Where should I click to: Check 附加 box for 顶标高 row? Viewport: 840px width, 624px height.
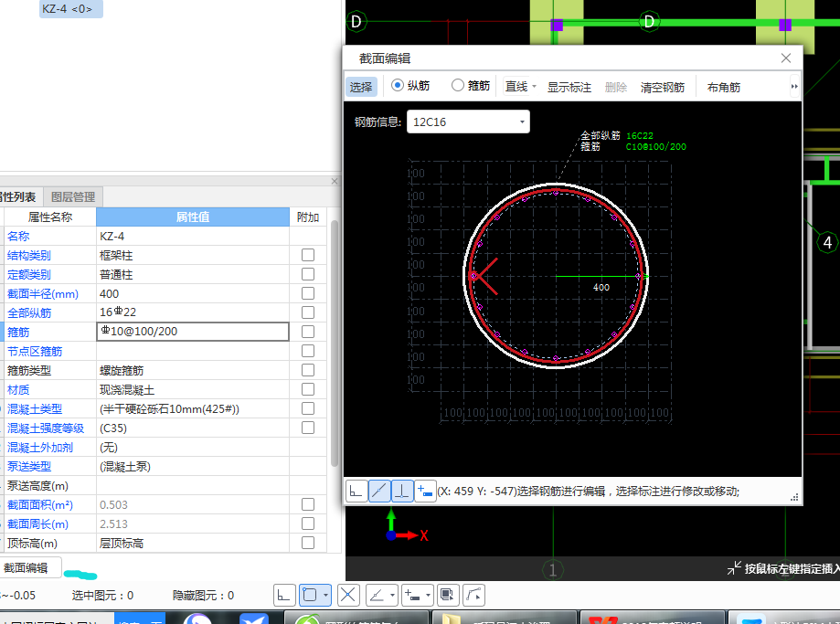click(308, 543)
